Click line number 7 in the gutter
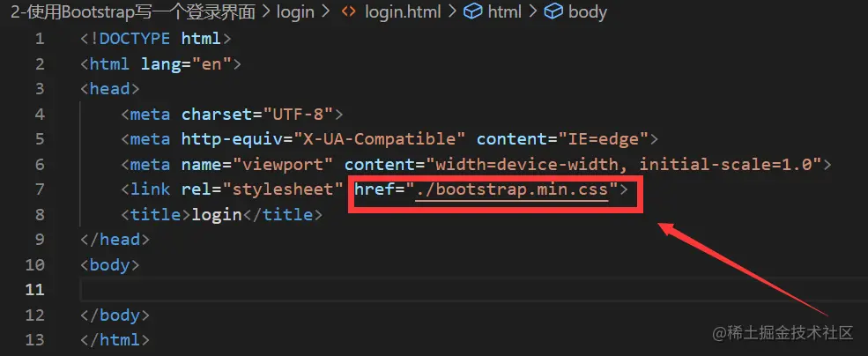The width and height of the screenshot is (868, 356). coord(40,189)
